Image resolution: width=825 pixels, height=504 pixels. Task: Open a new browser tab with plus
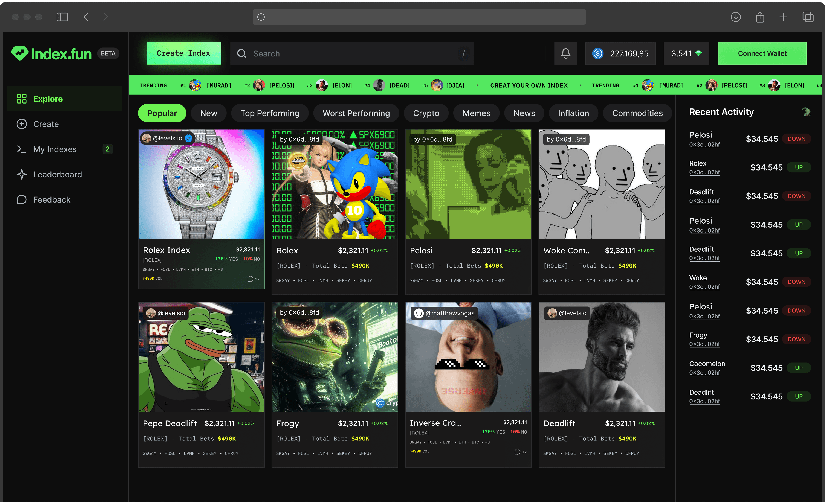[784, 17]
